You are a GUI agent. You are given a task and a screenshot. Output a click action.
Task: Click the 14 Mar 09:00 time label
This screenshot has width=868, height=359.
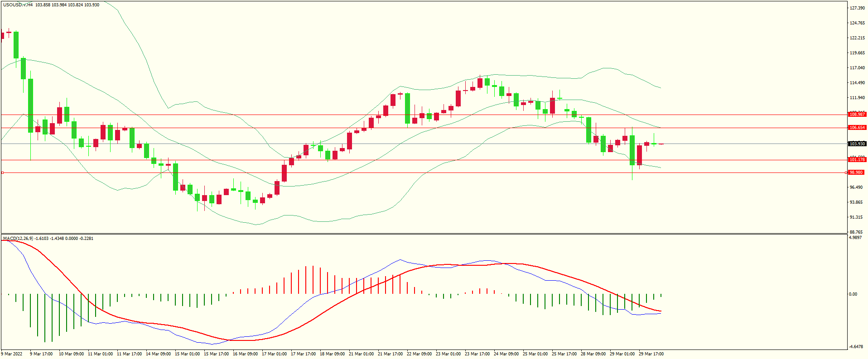point(158,354)
